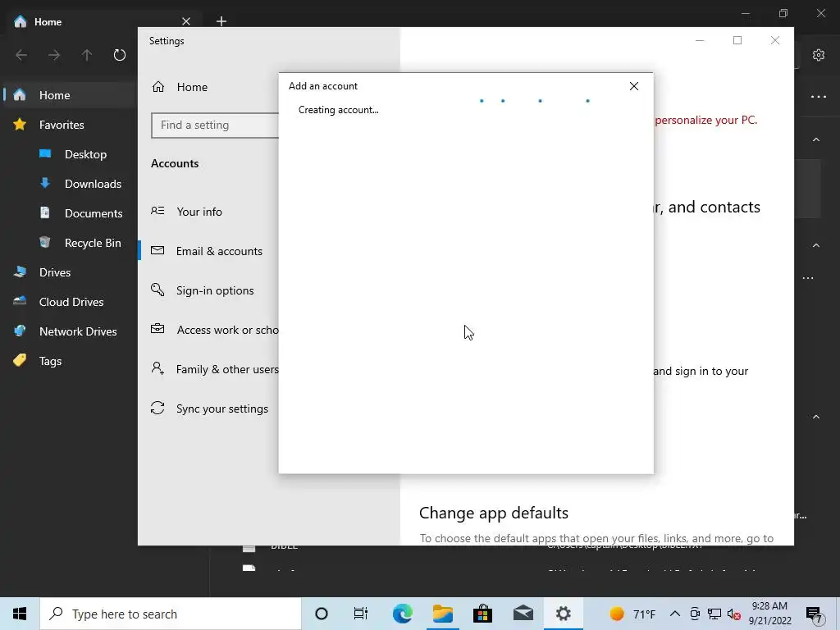Click the Favorites star icon
This screenshot has height=630, width=840.
pyautogui.click(x=20, y=125)
